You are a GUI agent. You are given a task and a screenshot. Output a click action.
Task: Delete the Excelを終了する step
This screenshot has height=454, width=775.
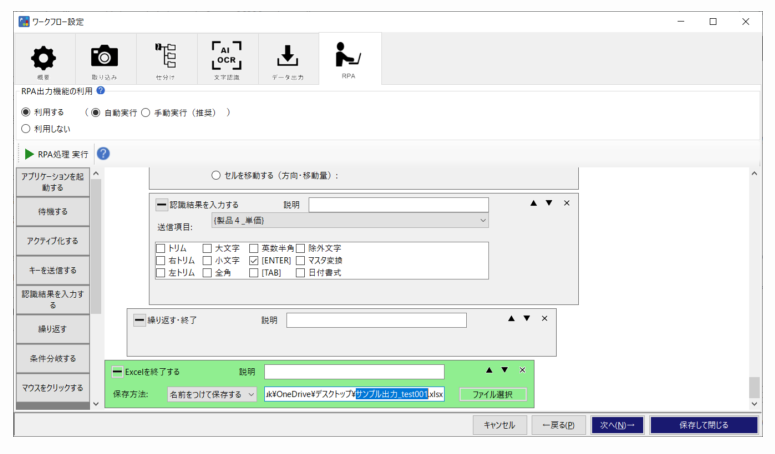coord(522,370)
